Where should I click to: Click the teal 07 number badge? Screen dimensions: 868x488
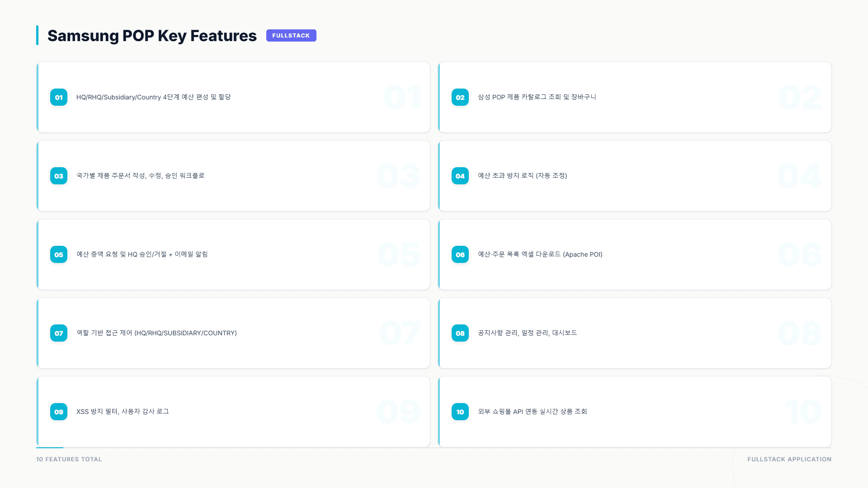pos(59,333)
